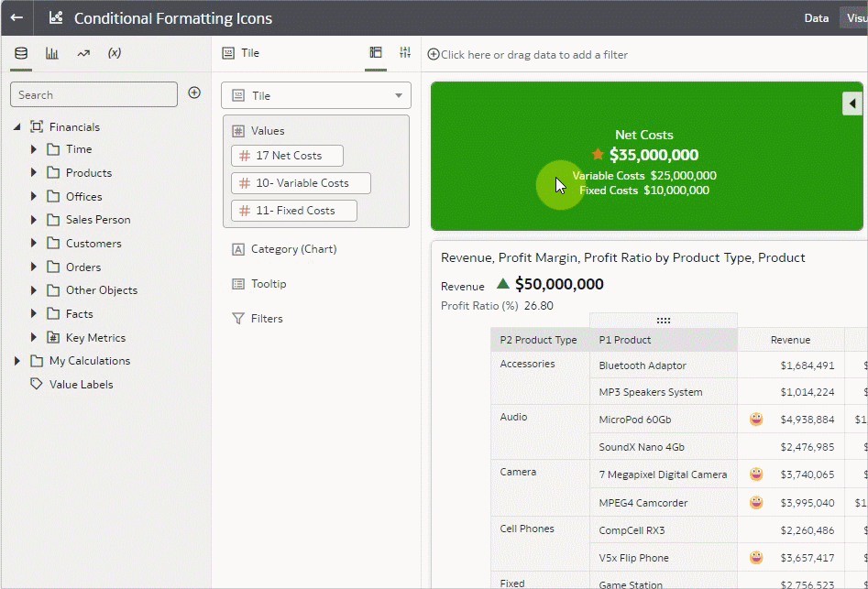Expand the Orders folder
868x589 pixels.
[33, 267]
